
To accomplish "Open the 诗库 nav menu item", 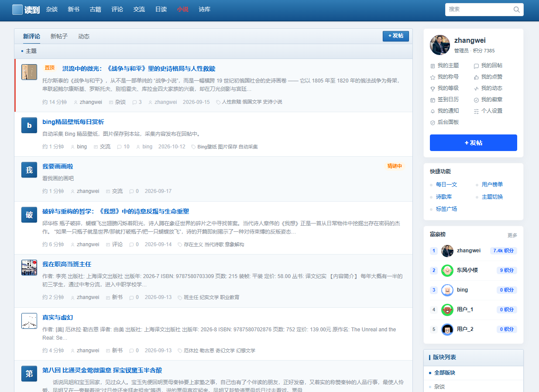I will 205,9.
